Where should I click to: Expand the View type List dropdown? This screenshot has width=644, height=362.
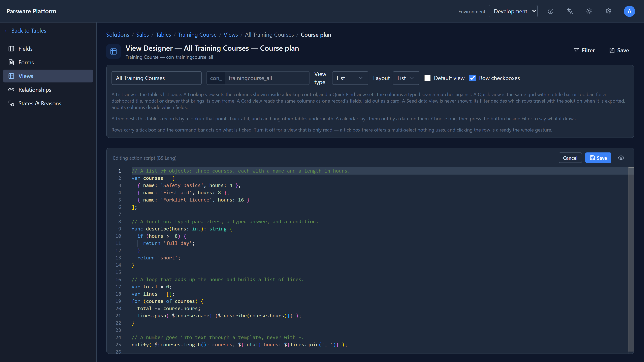350,78
